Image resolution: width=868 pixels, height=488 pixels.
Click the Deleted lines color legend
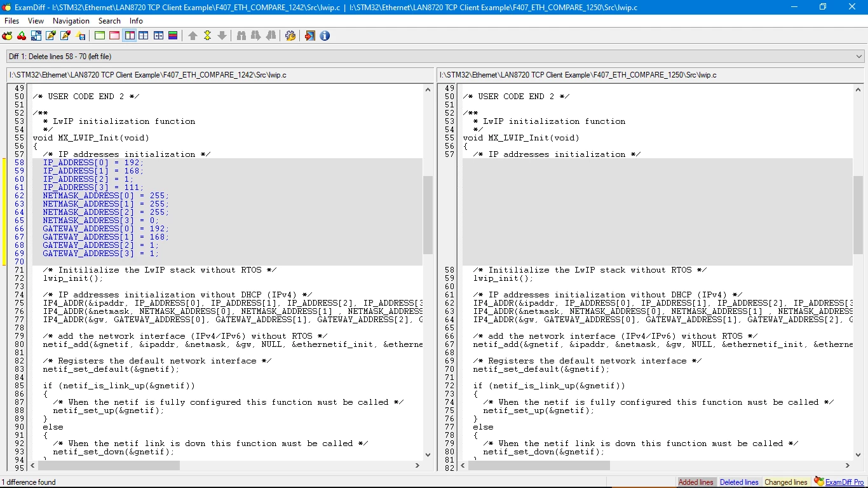tap(739, 482)
